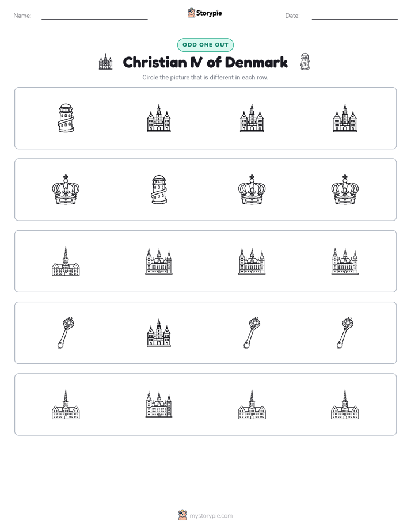The image size is (411, 532).
Task: Click the round tower among the crowns
Action: click(x=159, y=189)
